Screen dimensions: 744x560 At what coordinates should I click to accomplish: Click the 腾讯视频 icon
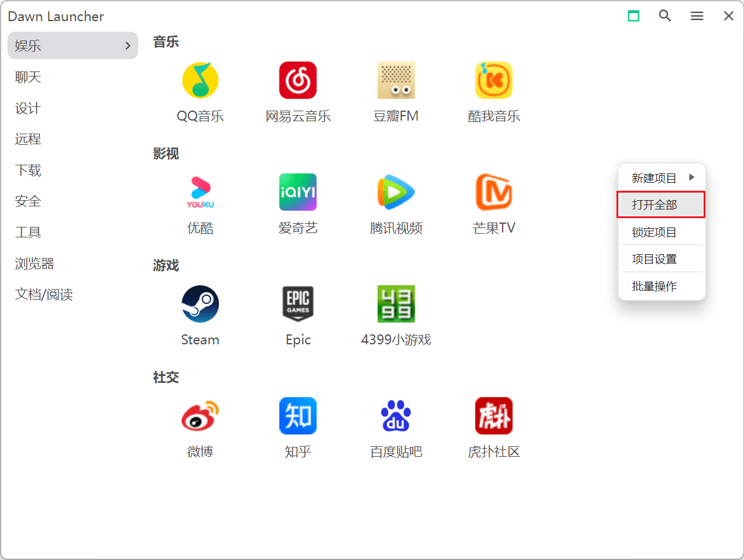[396, 192]
